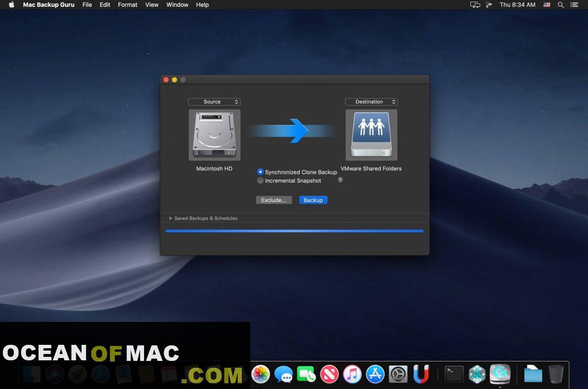The height and width of the screenshot is (389, 588).
Task: Click the Exclude... button
Action: point(274,200)
